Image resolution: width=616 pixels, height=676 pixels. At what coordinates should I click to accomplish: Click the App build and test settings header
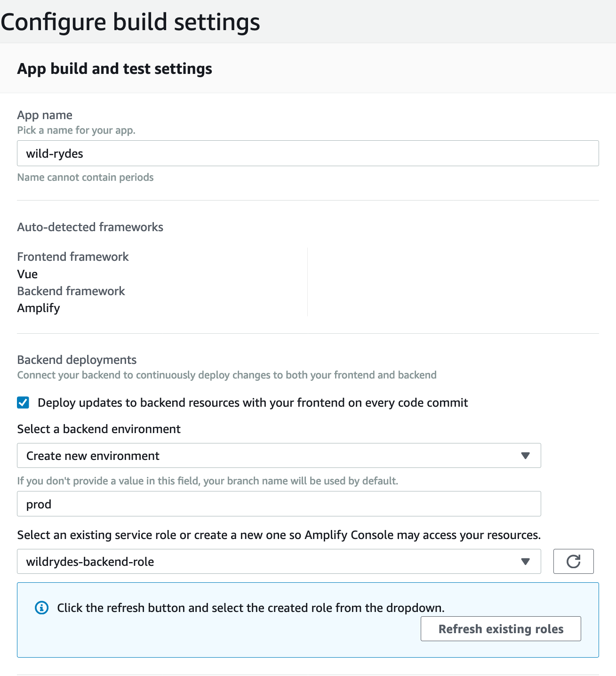tap(115, 69)
